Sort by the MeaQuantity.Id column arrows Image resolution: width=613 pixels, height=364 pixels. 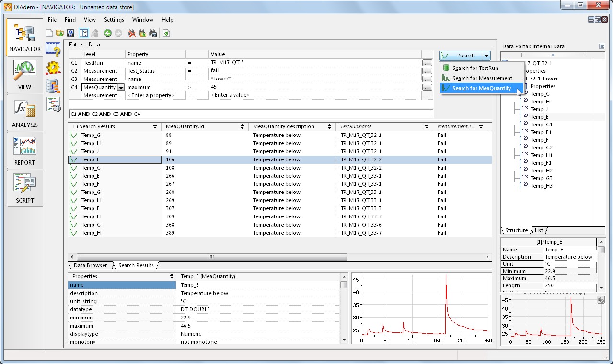coord(243,126)
